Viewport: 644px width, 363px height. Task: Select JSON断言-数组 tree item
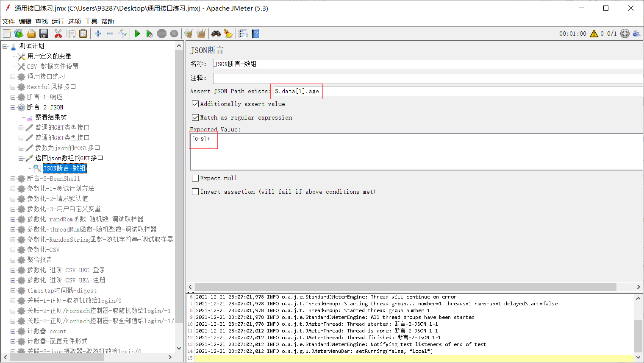pyautogui.click(x=64, y=168)
